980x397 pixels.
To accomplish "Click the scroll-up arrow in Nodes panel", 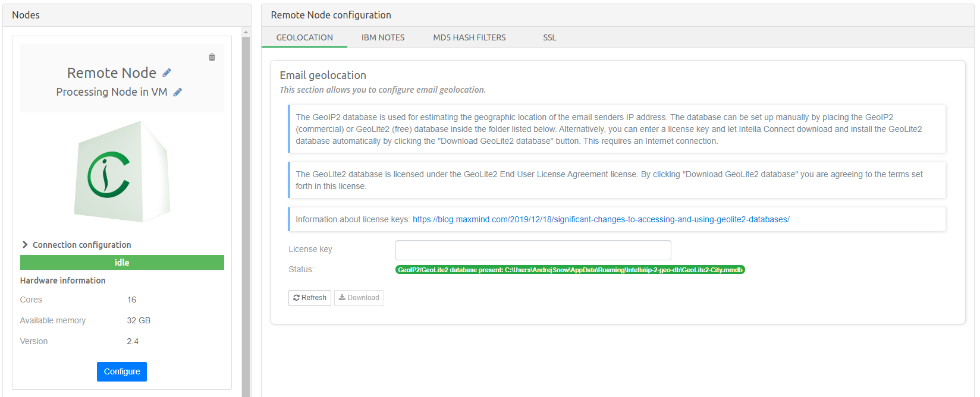I will [246, 32].
